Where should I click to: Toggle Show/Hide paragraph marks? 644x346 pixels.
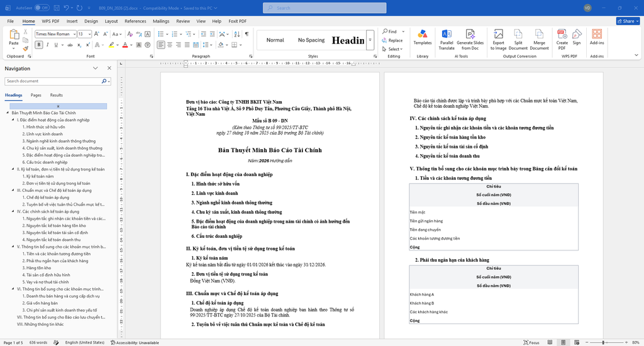tap(247, 34)
